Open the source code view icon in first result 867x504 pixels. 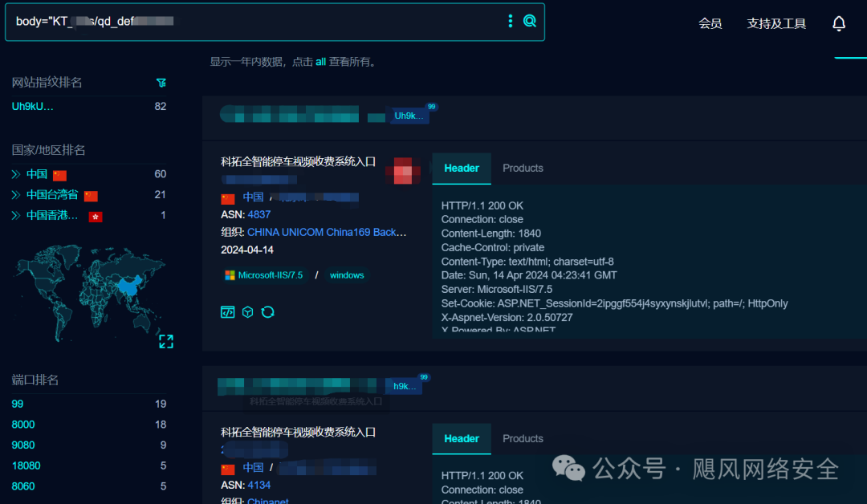[x=228, y=312]
